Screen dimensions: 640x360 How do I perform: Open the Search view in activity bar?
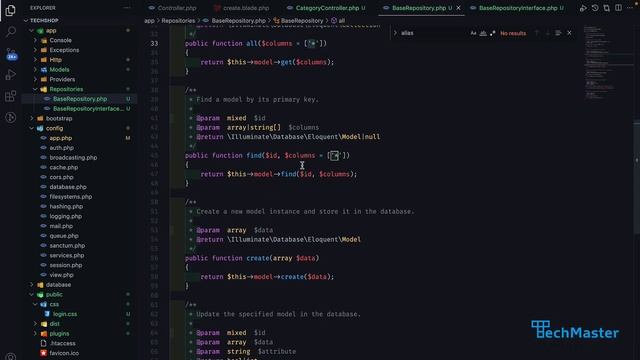[x=11, y=31]
